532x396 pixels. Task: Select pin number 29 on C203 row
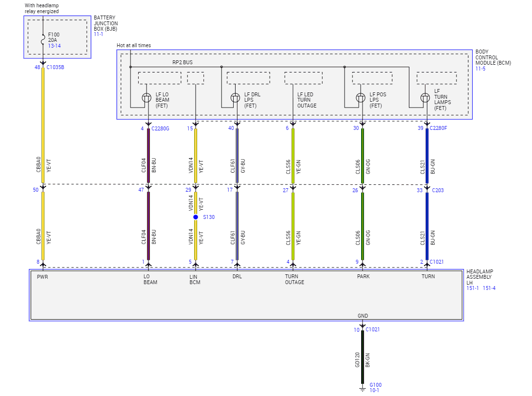(188, 190)
